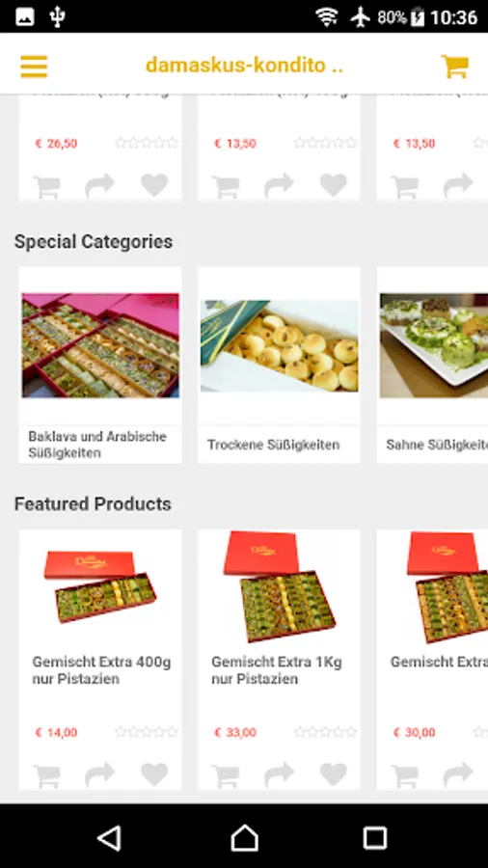Add the €26,50 product to cart

(46, 186)
